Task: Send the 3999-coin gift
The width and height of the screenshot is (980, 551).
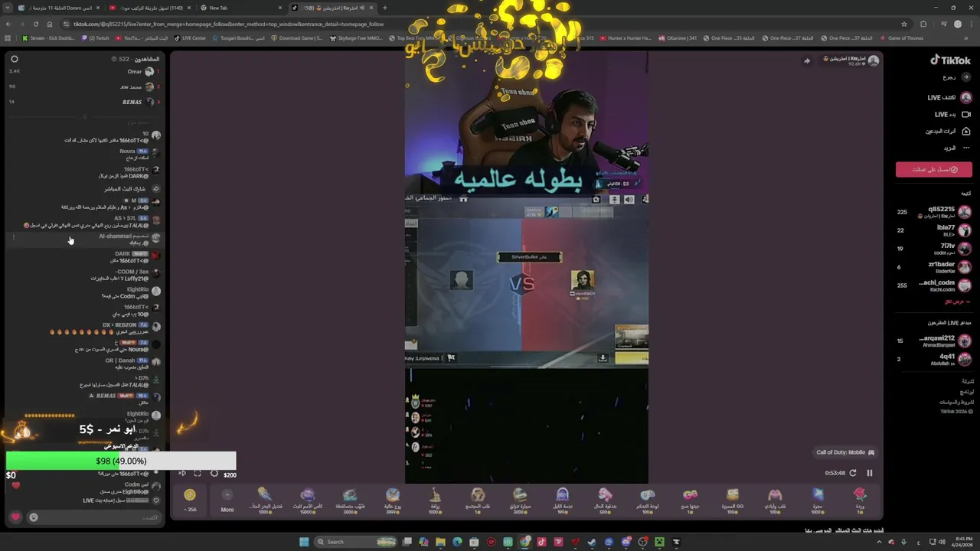Action: click(x=393, y=500)
